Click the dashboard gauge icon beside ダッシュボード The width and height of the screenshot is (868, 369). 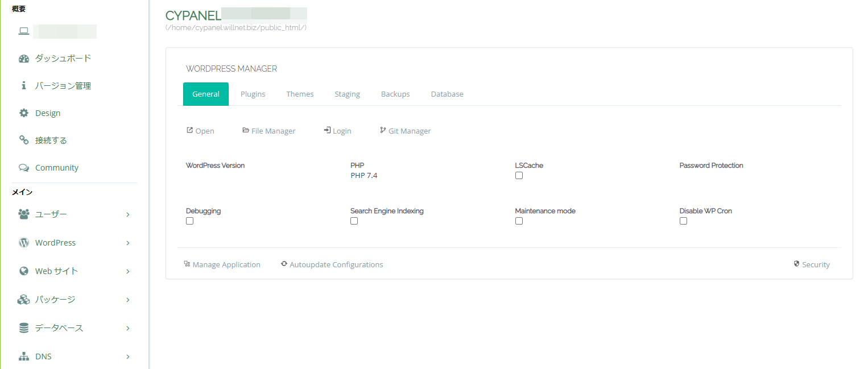click(23, 59)
